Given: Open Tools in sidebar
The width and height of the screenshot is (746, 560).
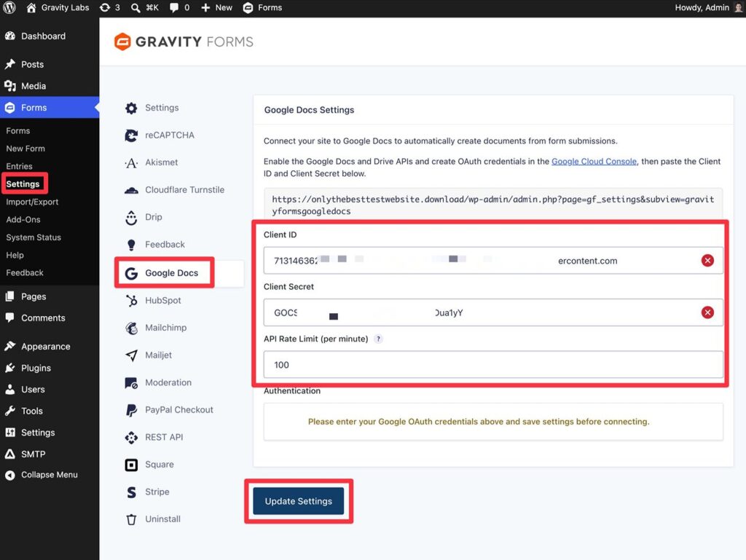Looking at the screenshot, I should [50, 411].
